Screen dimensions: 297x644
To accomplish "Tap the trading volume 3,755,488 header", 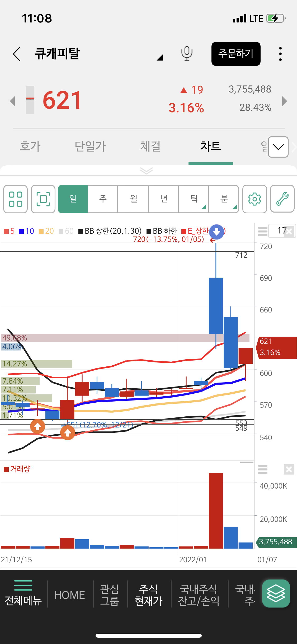I will [250, 89].
